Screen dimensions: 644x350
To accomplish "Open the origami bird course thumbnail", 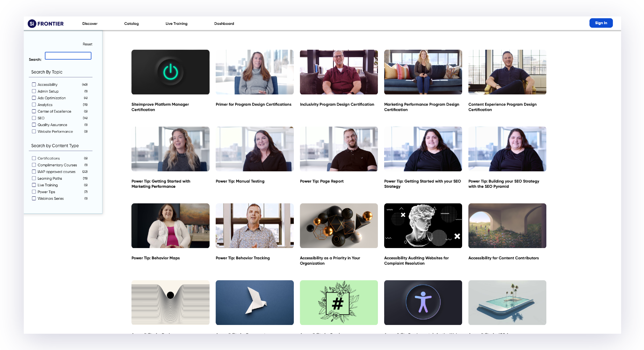I will click(254, 302).
